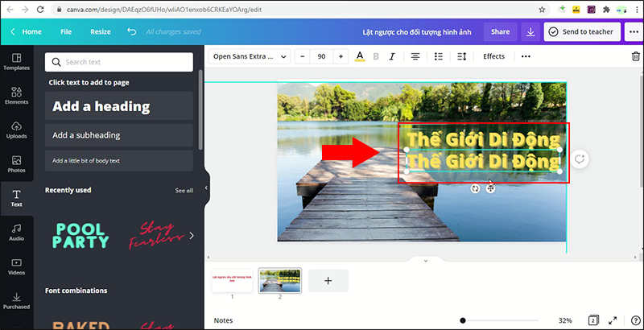
Task: Open the help button
Action: (634, 320)
